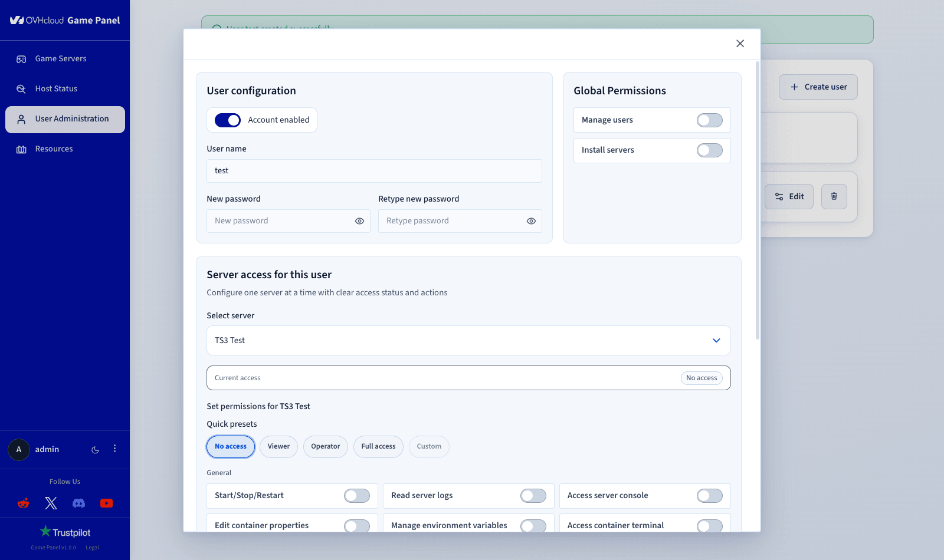Enable the Manage users permission
Viewport: 944px width, 560px height.
coord(709,120)
